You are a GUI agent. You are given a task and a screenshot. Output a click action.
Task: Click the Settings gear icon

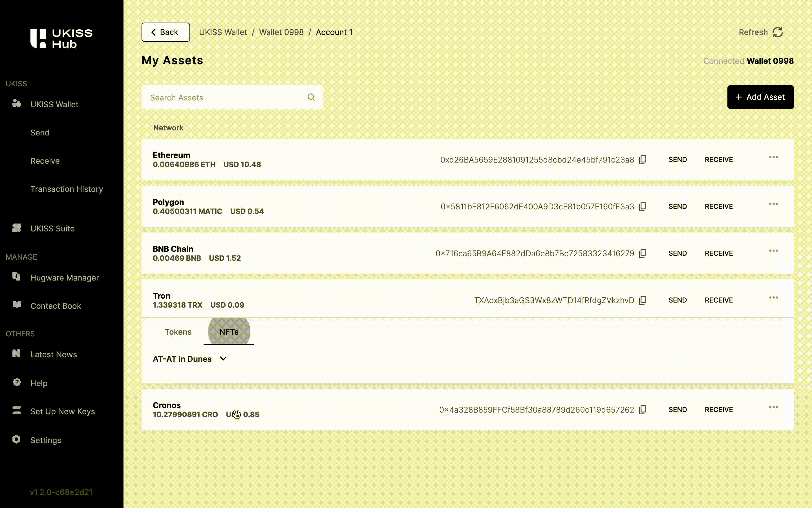16,439
